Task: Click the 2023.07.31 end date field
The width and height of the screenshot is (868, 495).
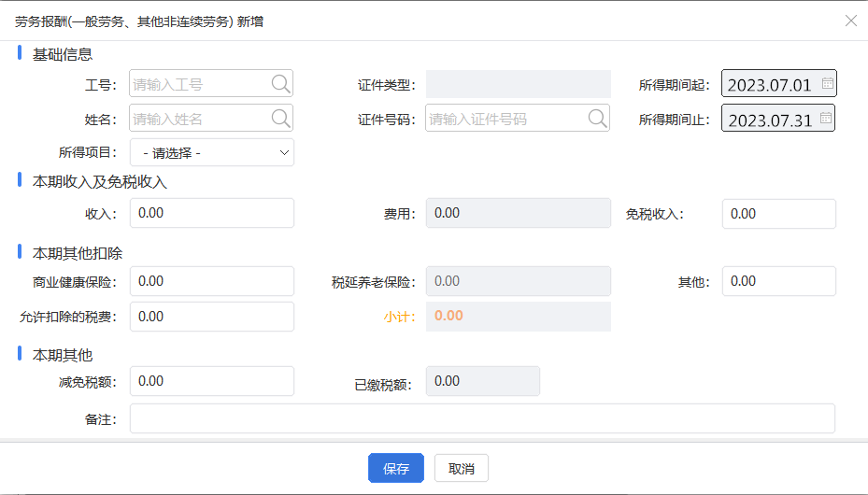Action: [777, 119]
